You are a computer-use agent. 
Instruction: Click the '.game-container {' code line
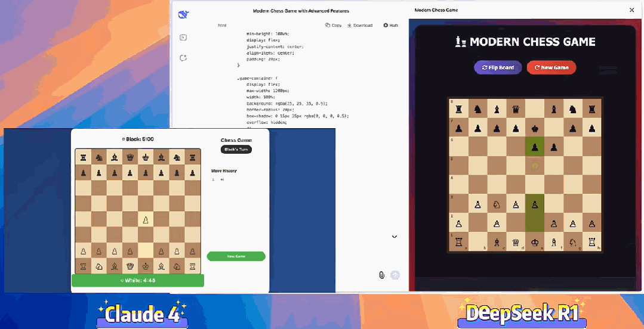[x=257, y=78]
